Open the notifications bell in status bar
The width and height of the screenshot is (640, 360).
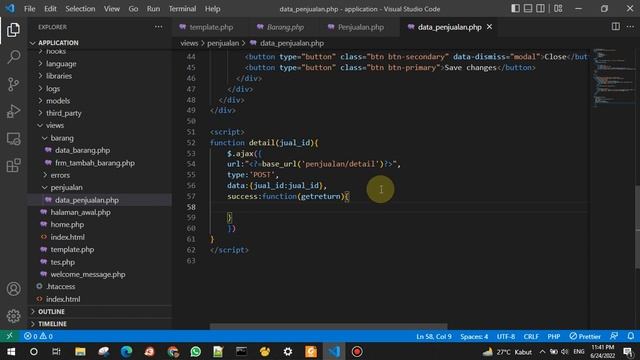click(x=631, y=336)
